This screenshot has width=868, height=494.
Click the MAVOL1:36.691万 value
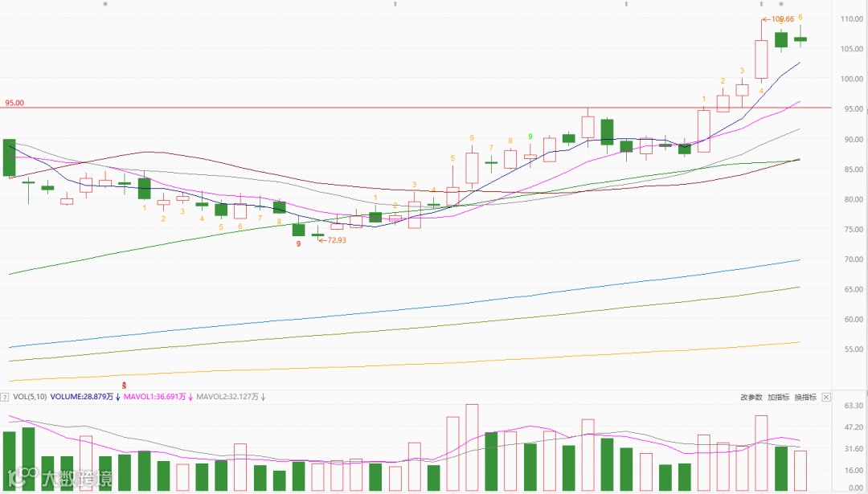pyautogui.click(x=154, y=397)
